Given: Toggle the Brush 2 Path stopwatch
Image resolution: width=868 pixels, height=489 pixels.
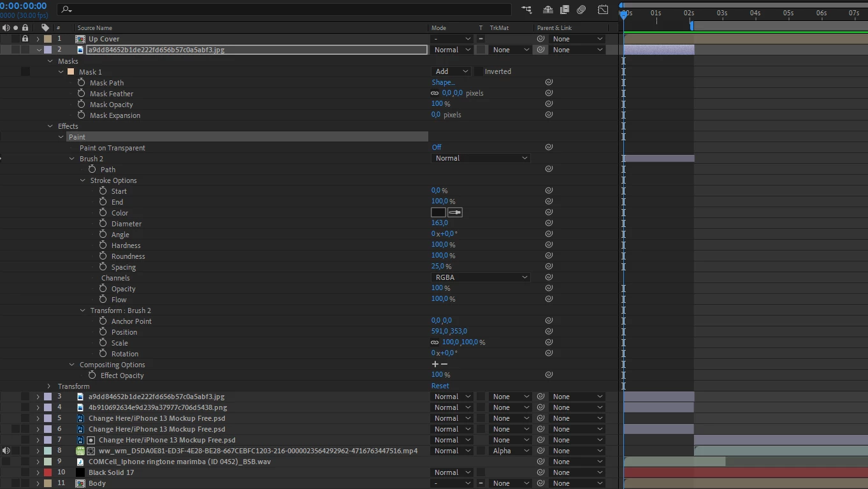Looking at the screenshot, I should pos(92,169).
